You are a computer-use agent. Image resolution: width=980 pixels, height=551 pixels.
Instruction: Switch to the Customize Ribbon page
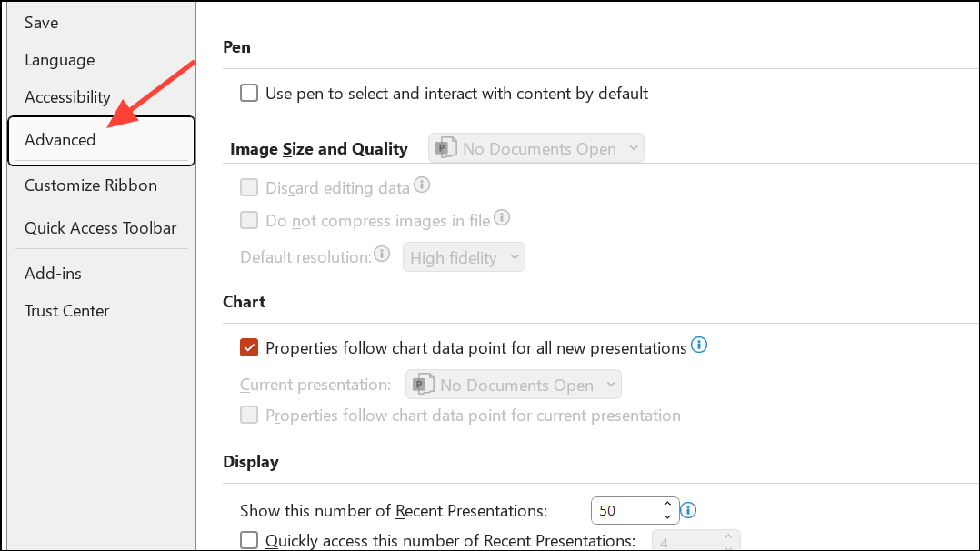pyautogui.click(x=90, y=185)
